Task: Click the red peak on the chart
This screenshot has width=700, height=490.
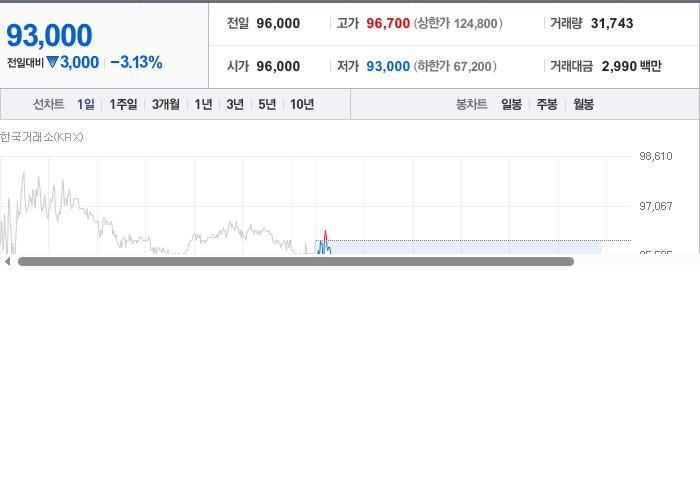Action: 325,235
